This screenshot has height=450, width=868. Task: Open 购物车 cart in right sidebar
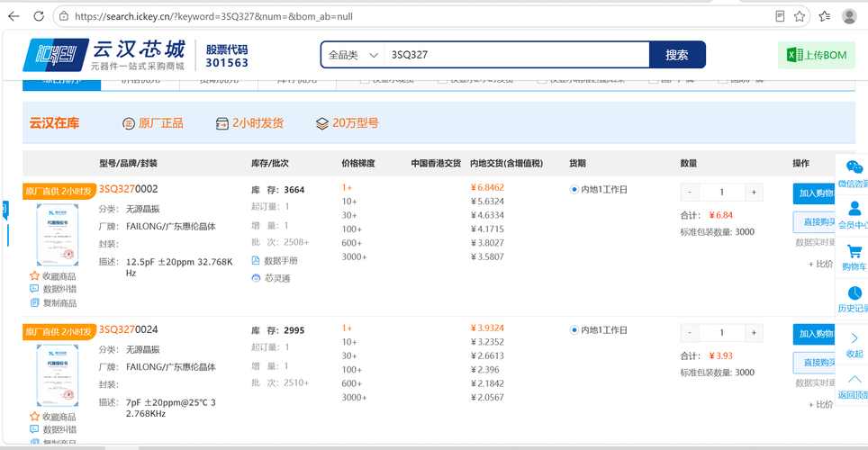[x=854, y=257]
